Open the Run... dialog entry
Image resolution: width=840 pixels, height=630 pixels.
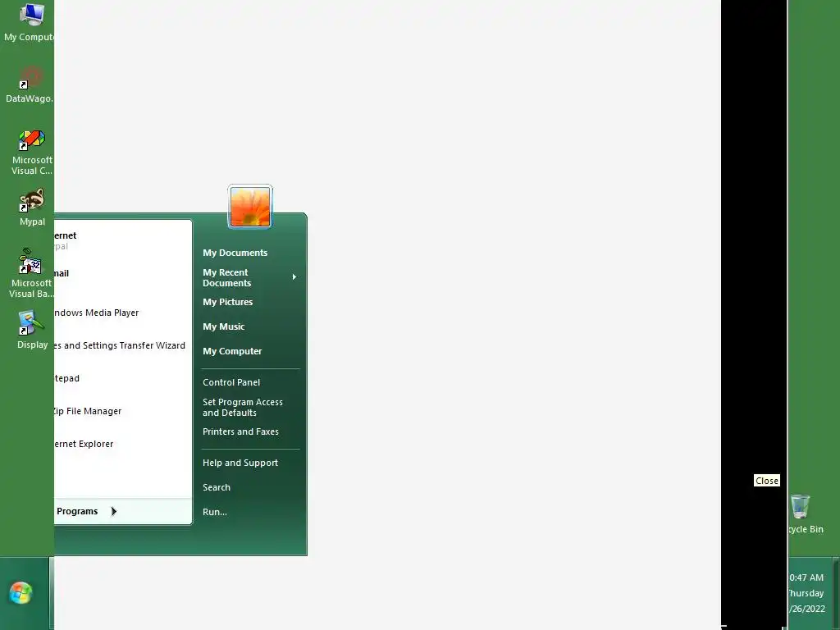click(x=214, y=512)
